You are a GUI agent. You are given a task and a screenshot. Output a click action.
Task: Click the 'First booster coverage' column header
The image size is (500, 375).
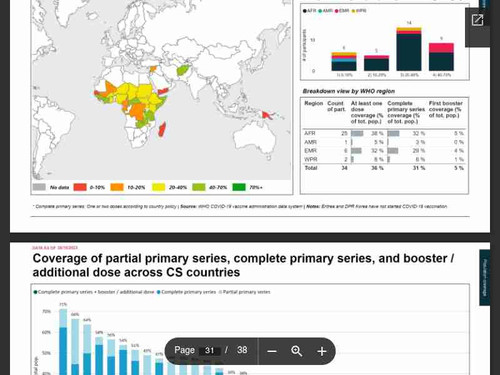point(446,109)
